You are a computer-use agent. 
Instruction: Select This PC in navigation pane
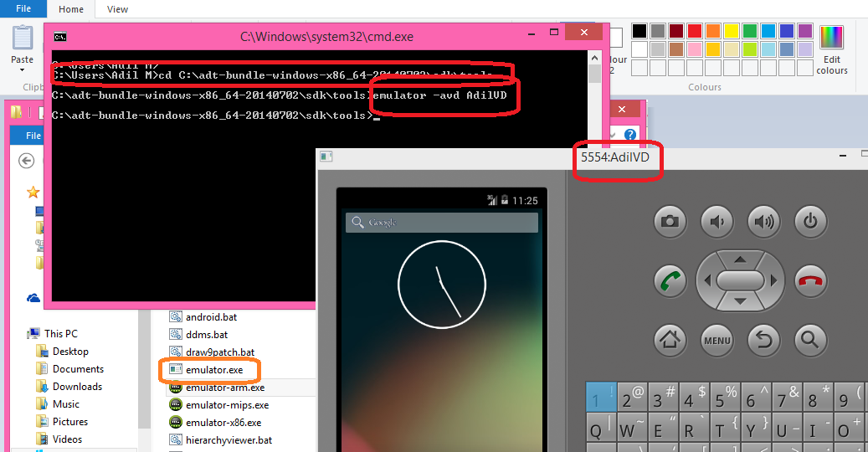[x=61, y=334]
